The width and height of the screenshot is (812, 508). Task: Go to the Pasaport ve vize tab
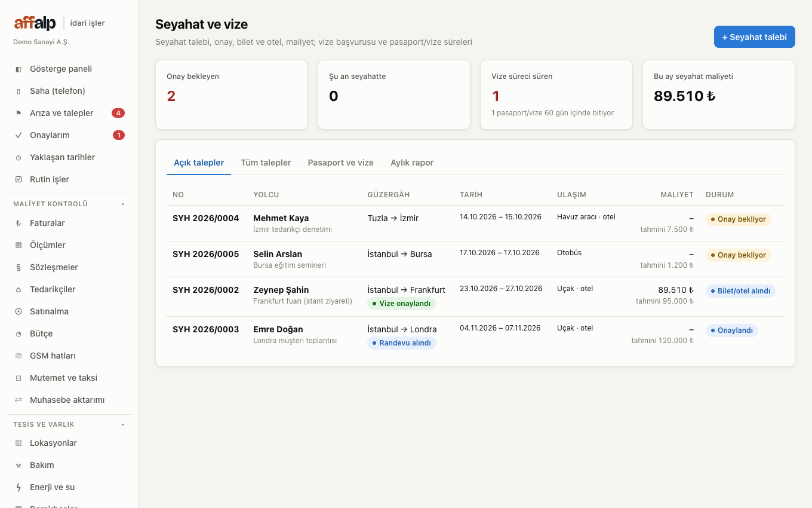(x=341, y=163)
